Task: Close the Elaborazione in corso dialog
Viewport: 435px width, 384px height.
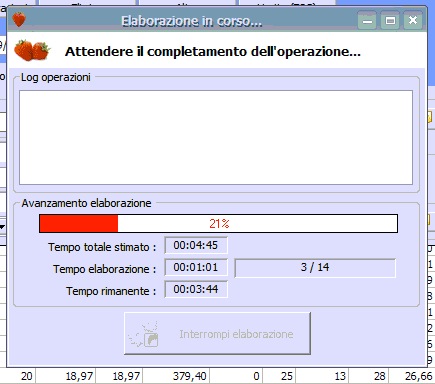Action: pyautogui.click(x=413, y=21)
